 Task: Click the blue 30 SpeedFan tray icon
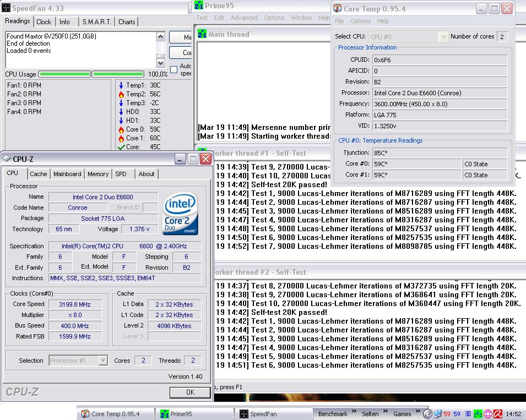pyautogui.click(x=468, y=414)
